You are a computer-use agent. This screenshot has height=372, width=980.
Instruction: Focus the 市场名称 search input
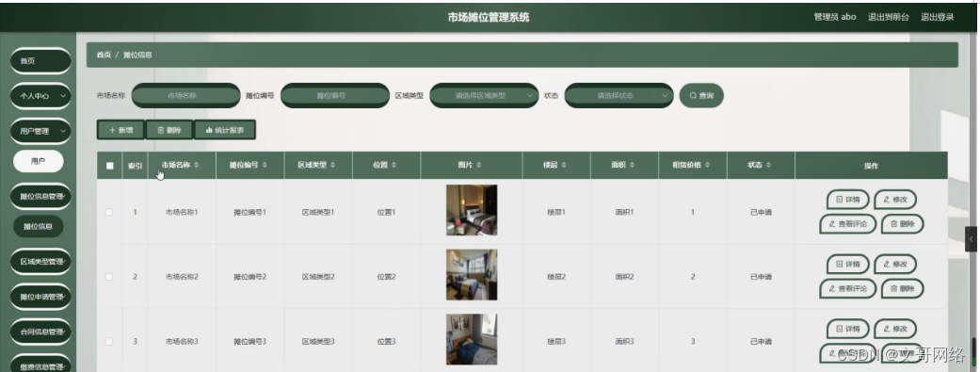[x=185, y=96]
